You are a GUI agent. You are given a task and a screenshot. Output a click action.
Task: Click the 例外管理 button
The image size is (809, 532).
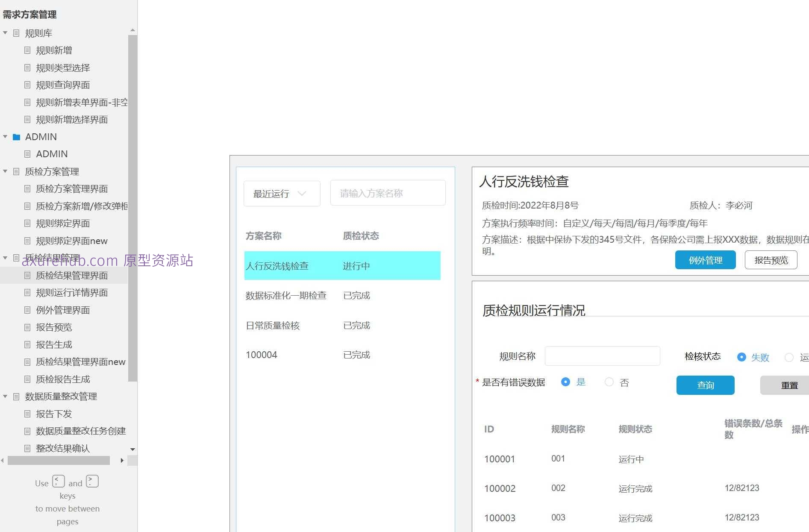705,259
